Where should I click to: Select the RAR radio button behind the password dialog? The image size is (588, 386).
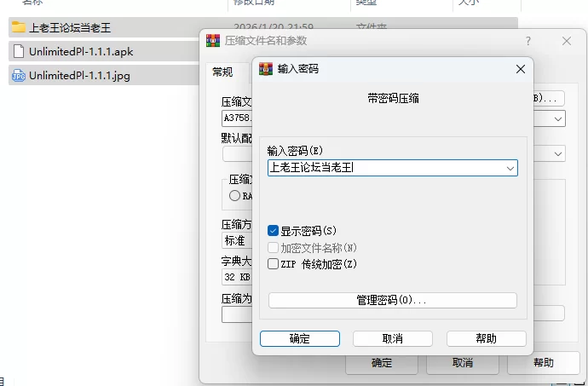coord(234,195)
